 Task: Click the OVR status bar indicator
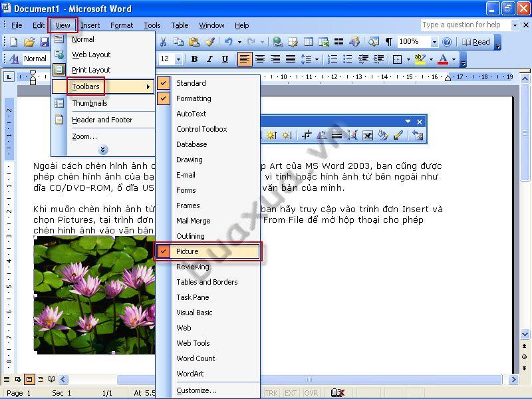click(x=311, y=393)
